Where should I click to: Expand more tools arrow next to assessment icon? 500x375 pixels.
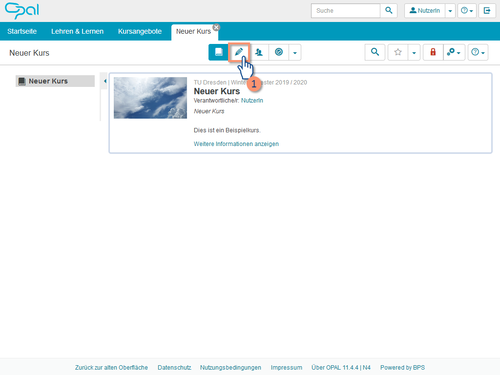pyautogui.click(x=295, y=53)
